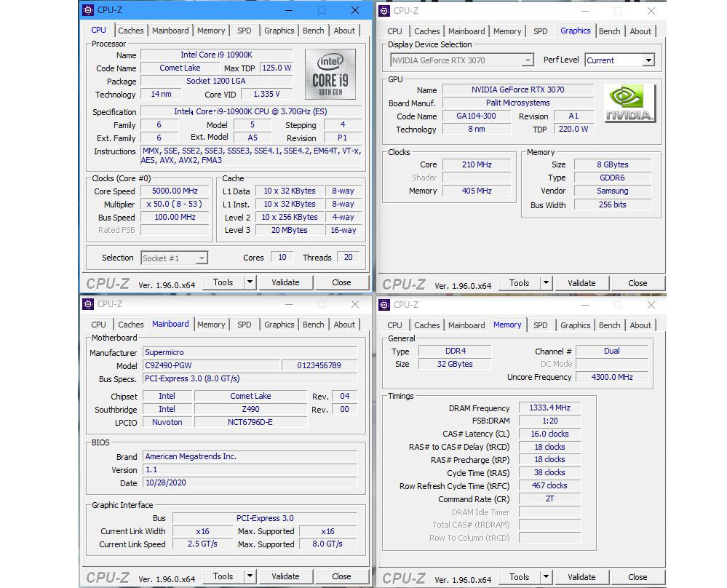Click the DRAM Frequency 1333.4 MHz value
The height and width of the screenshot is (588, 727).
pyautogui.click(x=549, y=408)
